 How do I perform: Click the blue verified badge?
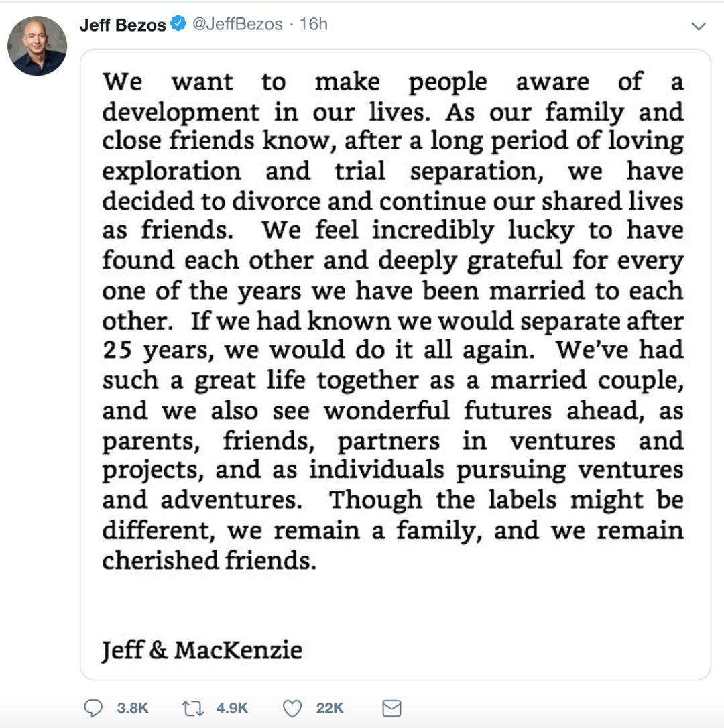(x=178, y=25)
